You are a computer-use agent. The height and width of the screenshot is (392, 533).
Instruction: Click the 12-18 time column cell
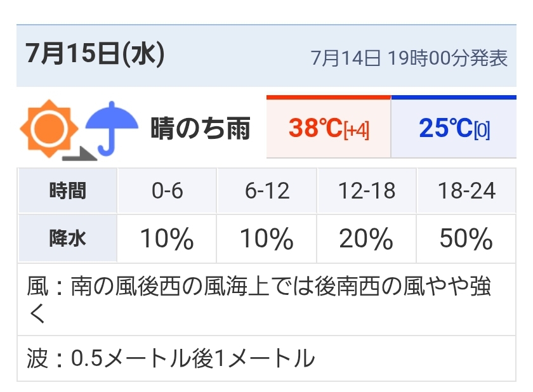(x=367, y=190)
